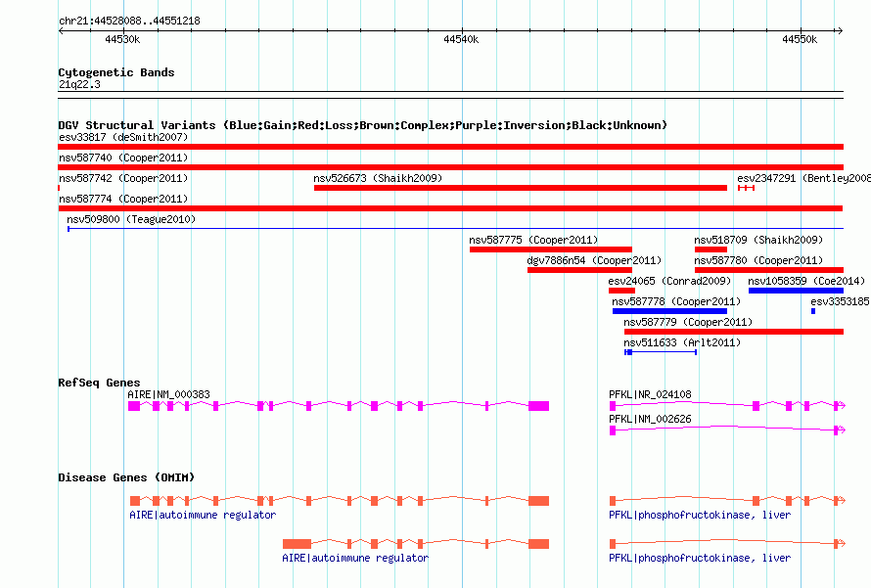Click the RefSeq Genes track title
The height and width of the screenshot is (588, 871).
click(99, 383)
